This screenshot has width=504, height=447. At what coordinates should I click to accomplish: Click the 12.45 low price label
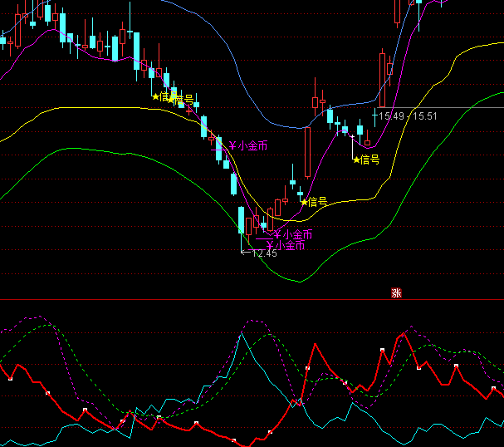click(x=263, y=253)
